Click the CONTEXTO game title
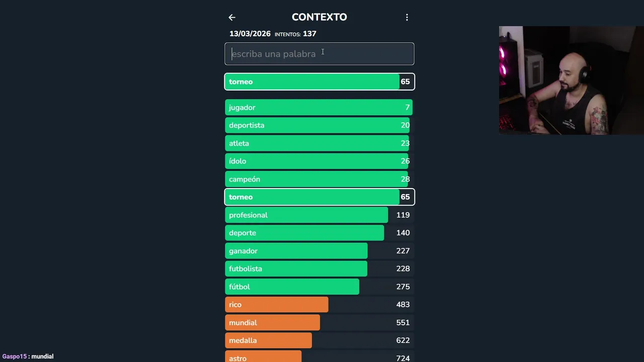The height and width of the screenshot is (362, 644). pos(319,17)
